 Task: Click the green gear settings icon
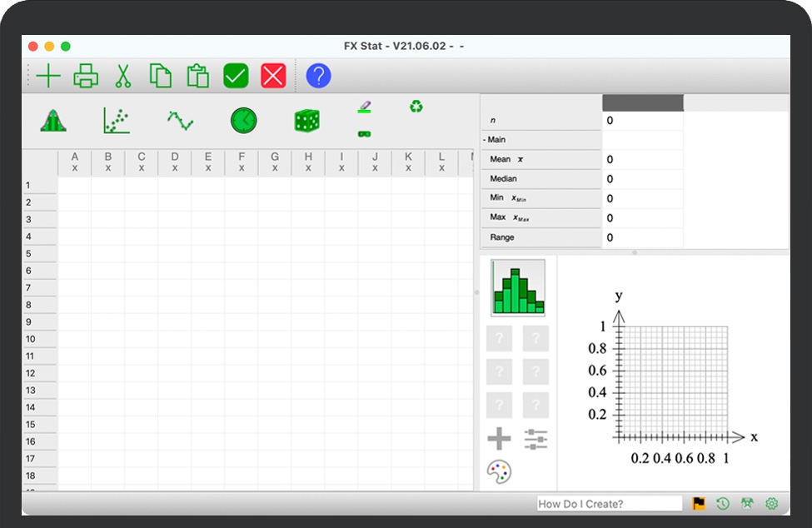tap(771, 503)
